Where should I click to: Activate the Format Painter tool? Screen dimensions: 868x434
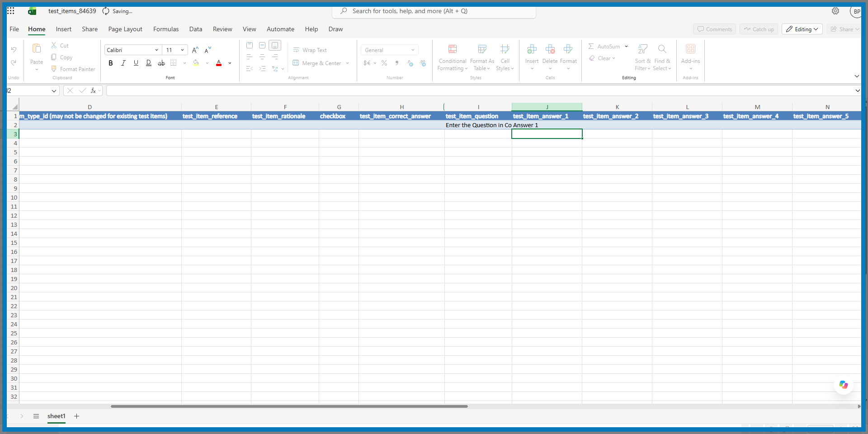point(73,69)
